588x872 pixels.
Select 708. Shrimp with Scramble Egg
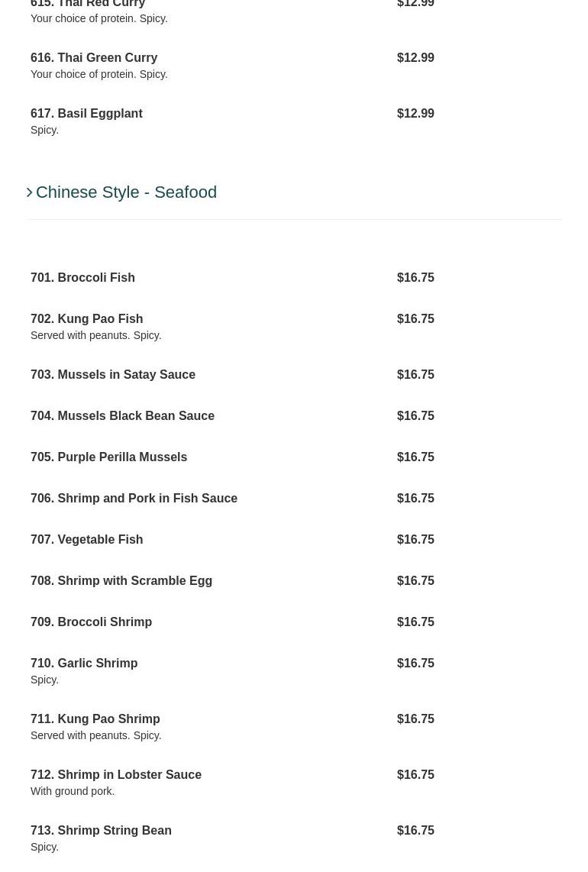click(x=121, y=581)
